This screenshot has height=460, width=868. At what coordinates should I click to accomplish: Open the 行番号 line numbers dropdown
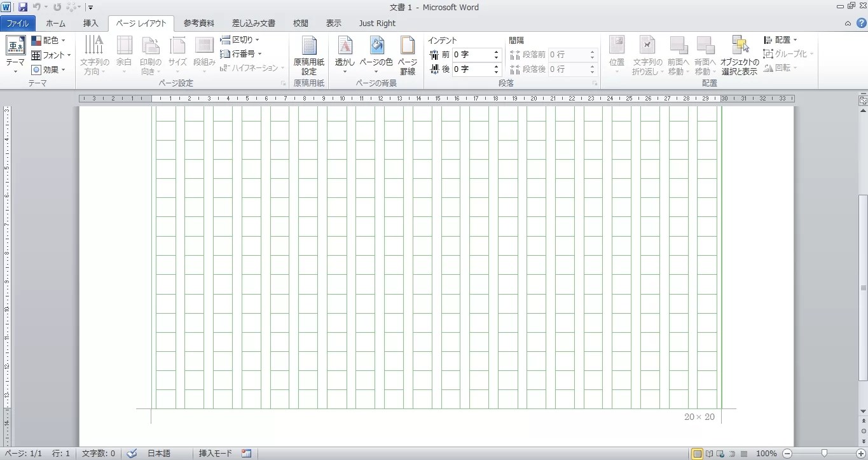[241, 54]
